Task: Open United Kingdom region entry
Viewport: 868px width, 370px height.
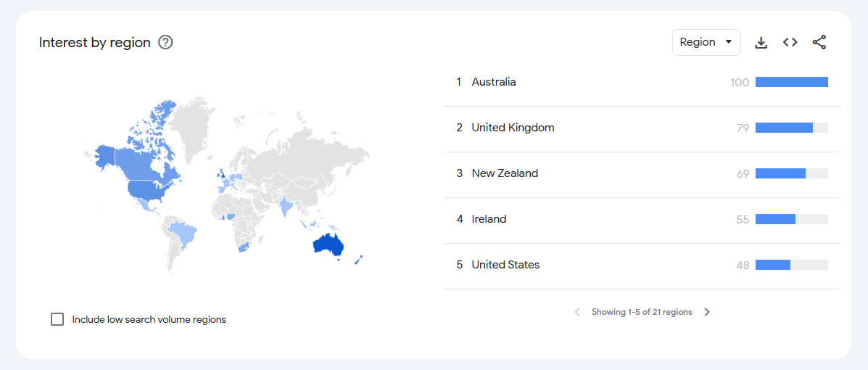Action: (513, 128)
